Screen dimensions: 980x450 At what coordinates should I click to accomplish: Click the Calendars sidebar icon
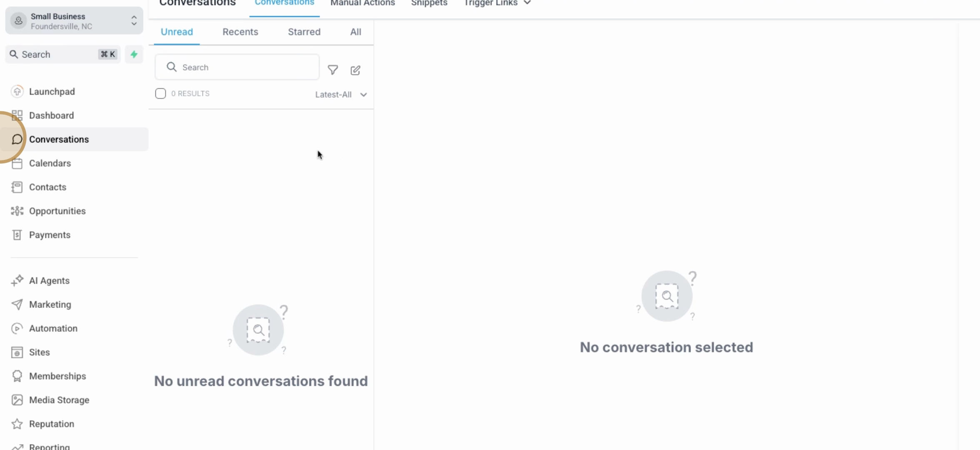click(x=17, y=163)
